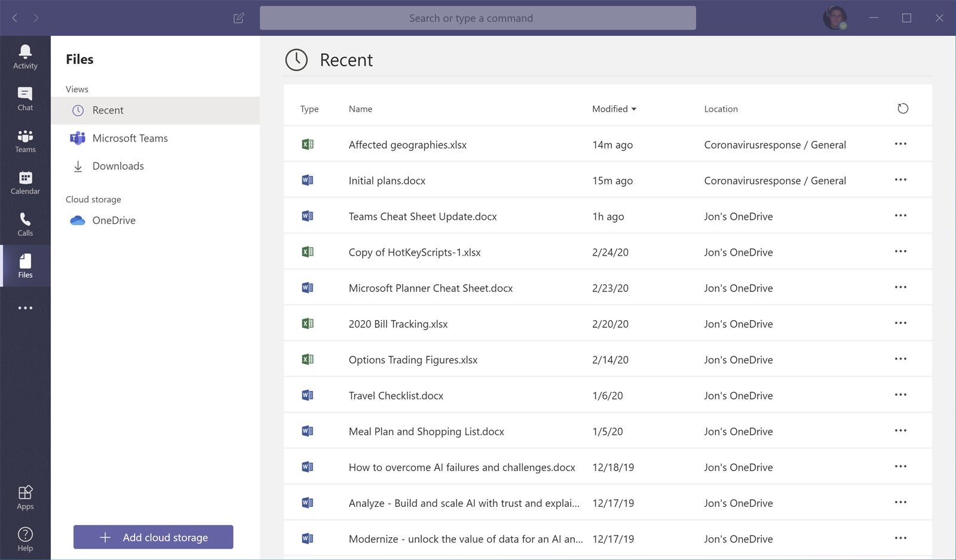Click Word icon for Initial plans.docx

click(308, 180)
